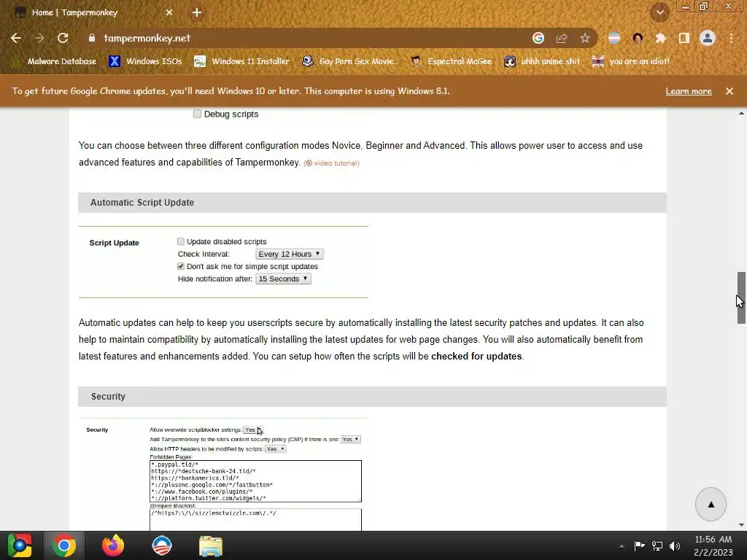Open the Allow HTTP headers modified dropdown
The width and height of the screenshot is (747, 560).
(x=275, y=448)
